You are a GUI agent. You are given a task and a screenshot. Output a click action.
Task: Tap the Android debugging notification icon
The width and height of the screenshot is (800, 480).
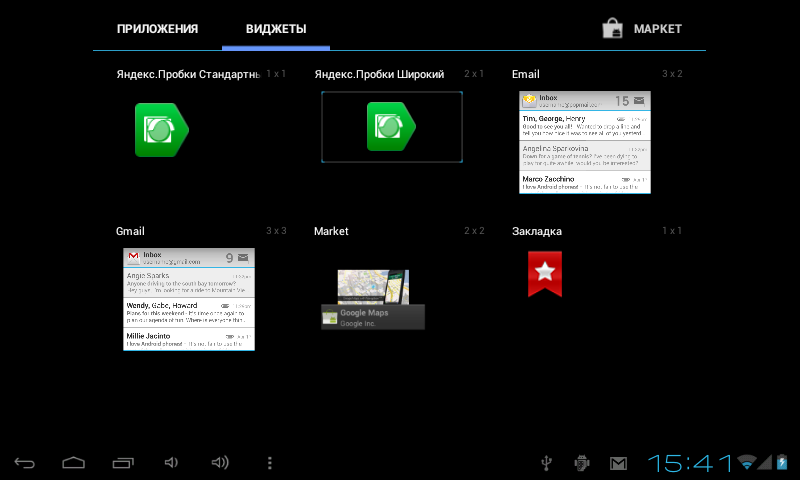(582, 462)
